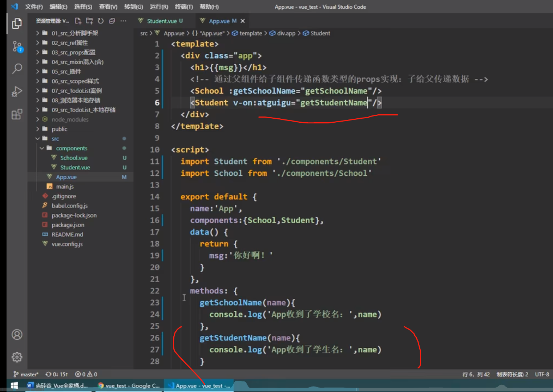
Task: Open the Accounts menu icon
Action: click(17, 334)
